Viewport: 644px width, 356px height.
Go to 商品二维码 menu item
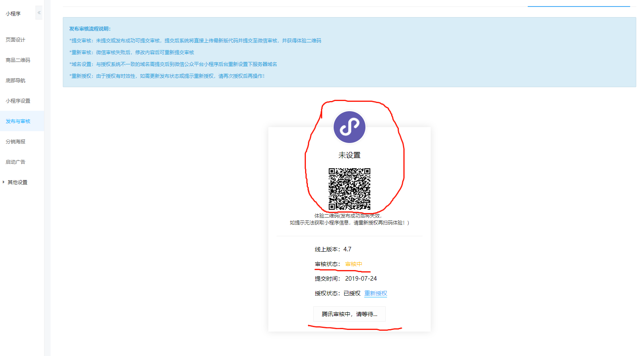click(x=18, y=60)
